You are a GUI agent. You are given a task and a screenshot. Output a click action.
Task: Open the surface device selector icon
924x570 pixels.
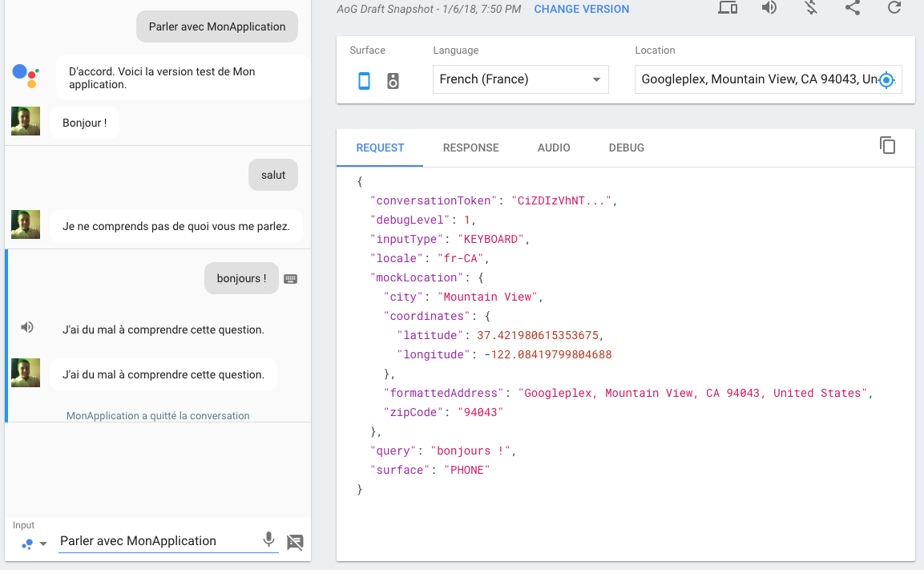point(727,8)
